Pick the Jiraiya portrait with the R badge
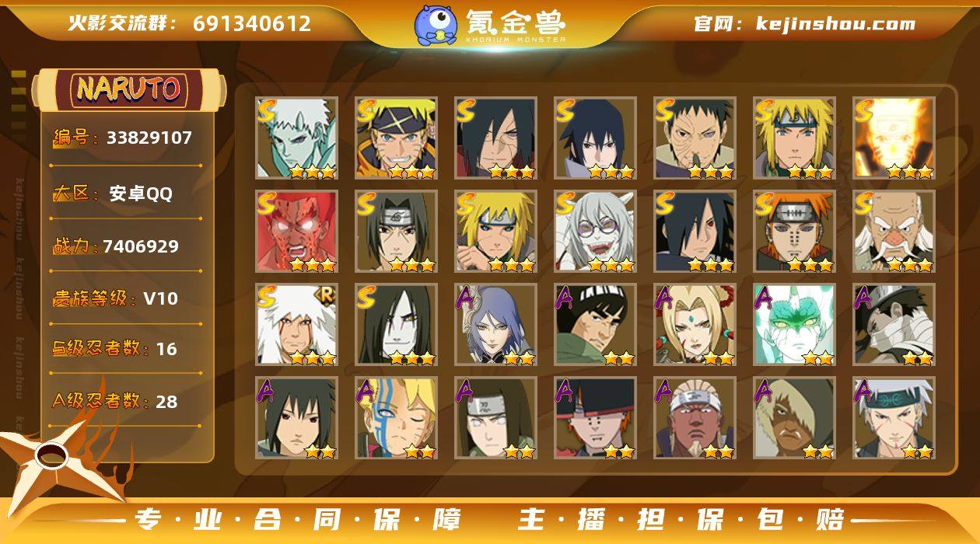Viewport: 980px width, 544px height. pyautogui.click(x=296, y=324)
